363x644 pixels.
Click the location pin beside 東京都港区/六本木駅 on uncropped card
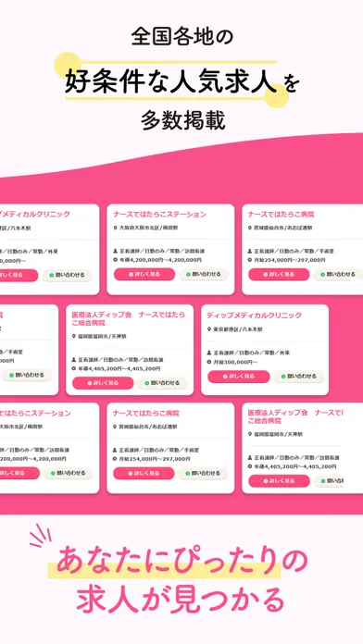209,329
